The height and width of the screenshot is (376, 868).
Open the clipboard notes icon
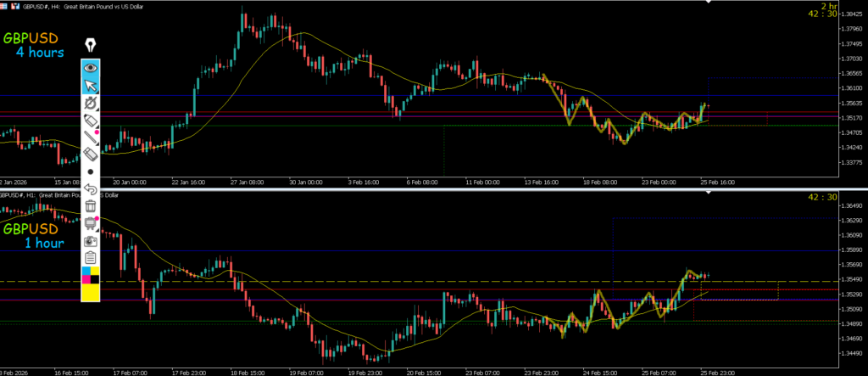click(91, 258)
